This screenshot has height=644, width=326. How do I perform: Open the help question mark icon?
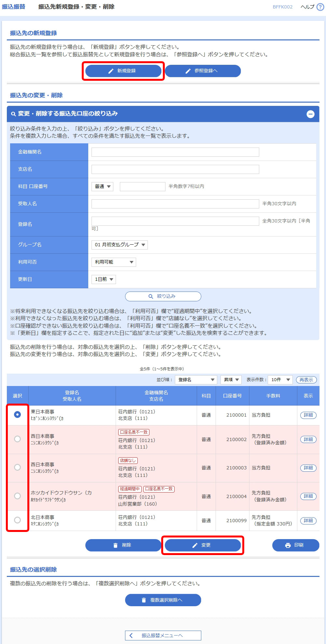(x=320, y=7)
